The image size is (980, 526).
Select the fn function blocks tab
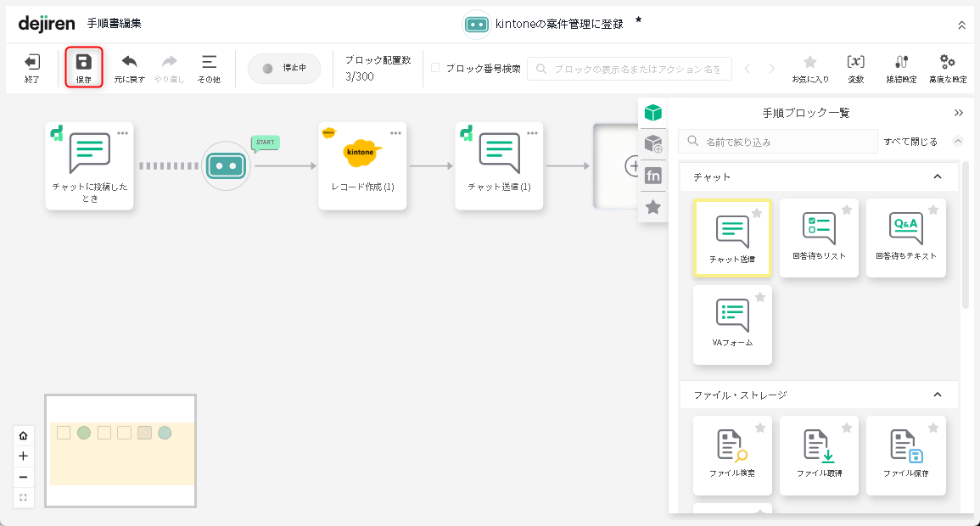click(653, 176)
